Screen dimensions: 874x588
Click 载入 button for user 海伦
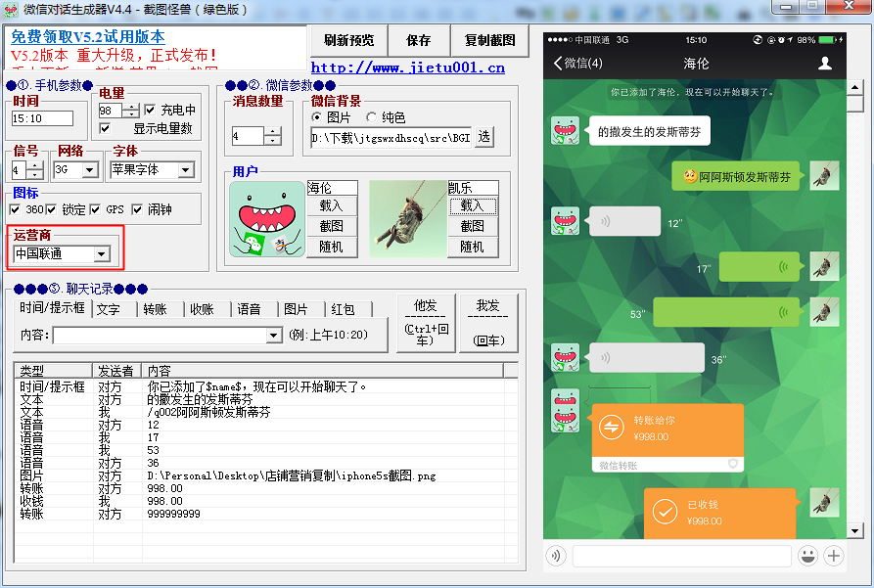pyautogui.click(x=331, y=205)
